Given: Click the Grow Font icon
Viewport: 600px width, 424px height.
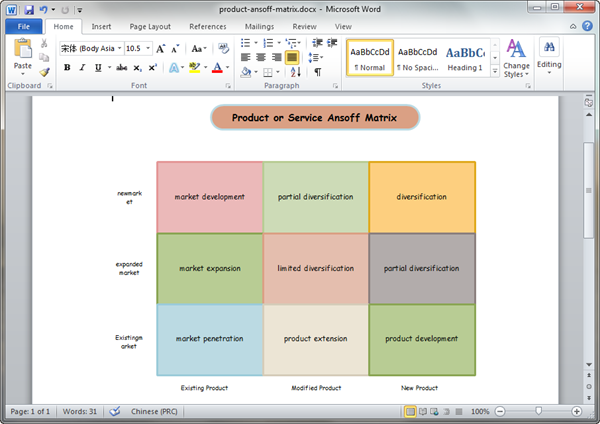Looking at the screenshot, I should point(161,48).
